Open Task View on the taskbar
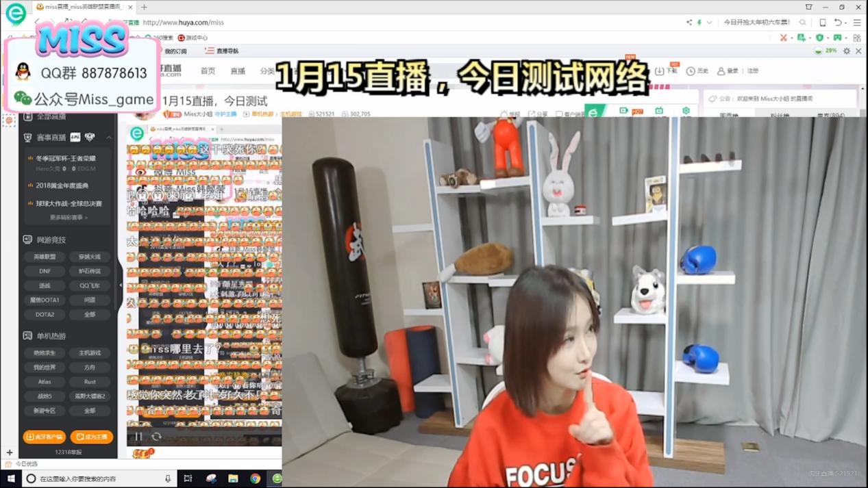The width and height of the screenshot is (868, 488). [x=188, y=479]
